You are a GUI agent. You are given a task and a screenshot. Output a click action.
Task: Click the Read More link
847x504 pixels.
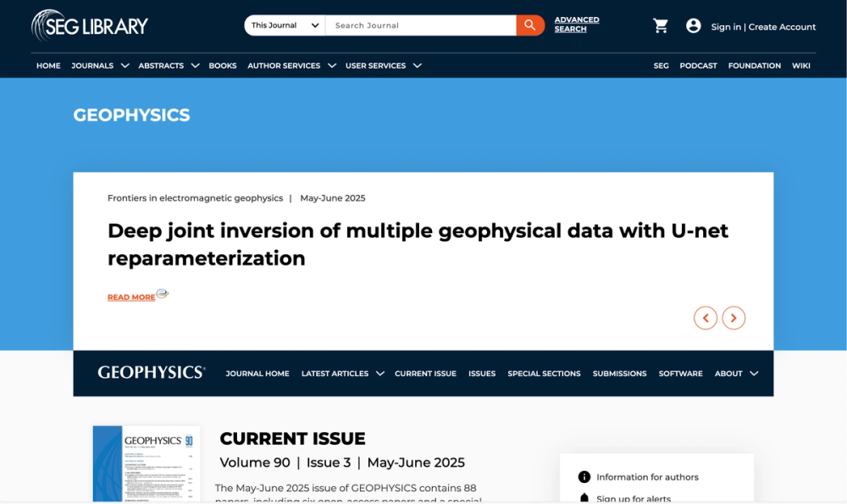[131, 297]
